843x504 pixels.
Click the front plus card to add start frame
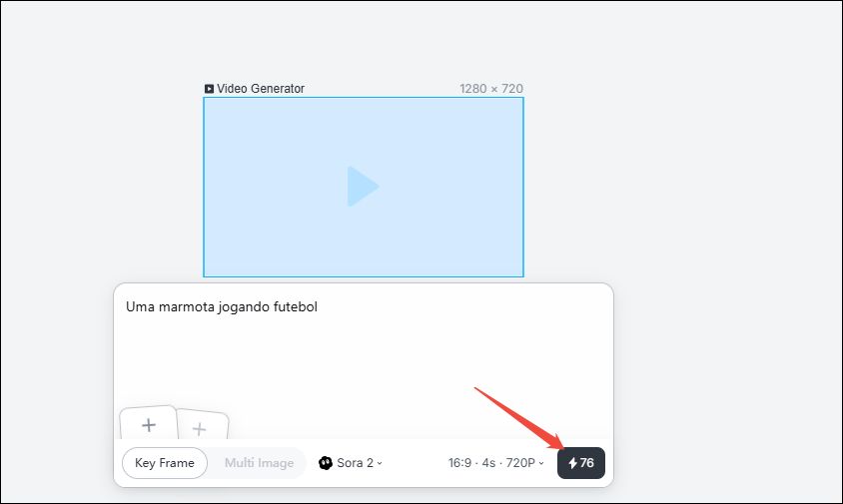tap(149, 425)
